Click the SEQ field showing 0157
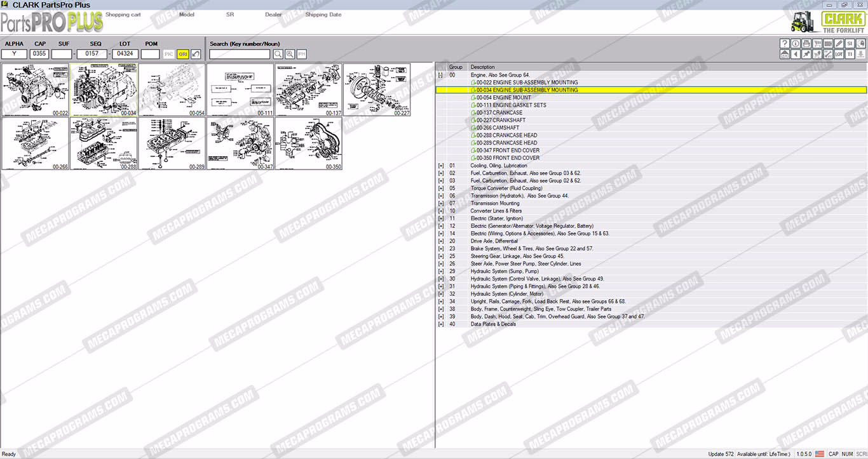Image resolution: width=868 pixels, height=459 pixels. coord(92,54)
